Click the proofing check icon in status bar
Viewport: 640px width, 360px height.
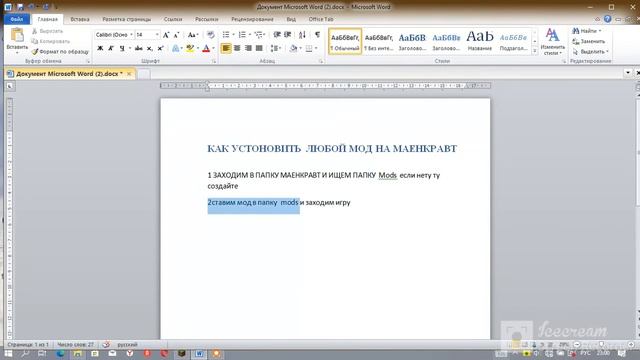click(x=106, y=344)
